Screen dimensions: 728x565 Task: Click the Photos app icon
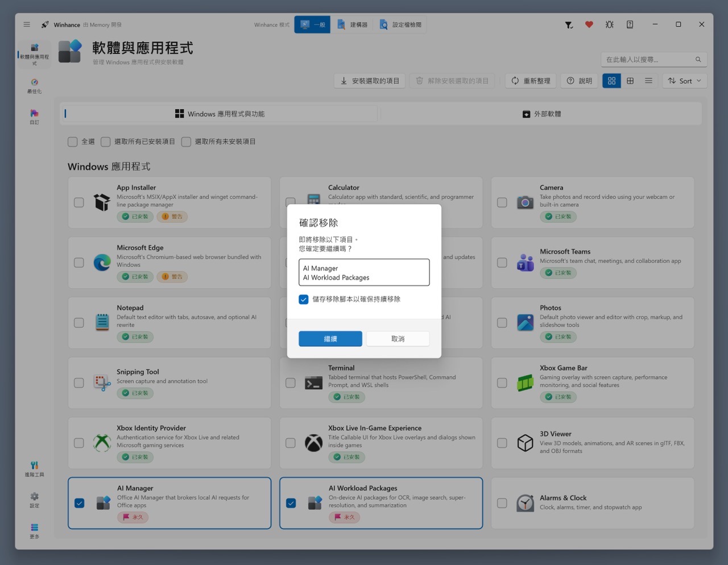525,322
